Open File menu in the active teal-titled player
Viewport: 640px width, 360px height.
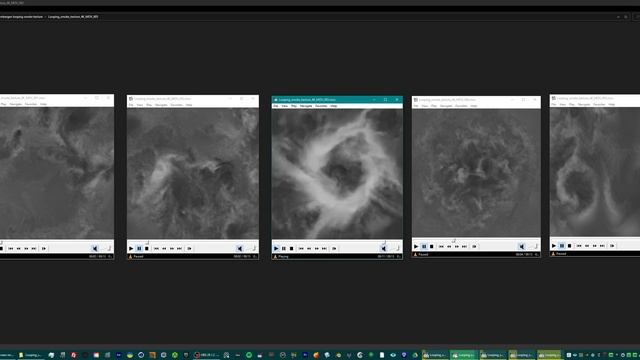coord(276,106)
